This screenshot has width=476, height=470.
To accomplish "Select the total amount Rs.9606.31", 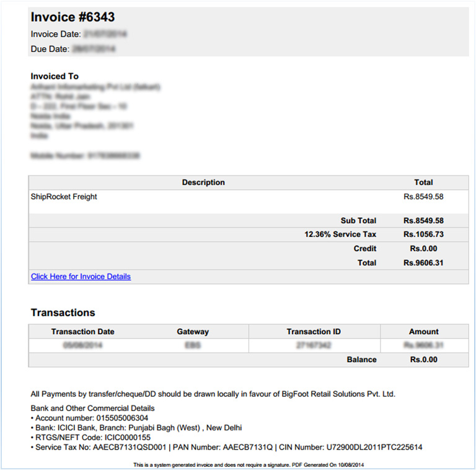I will 423,263.
